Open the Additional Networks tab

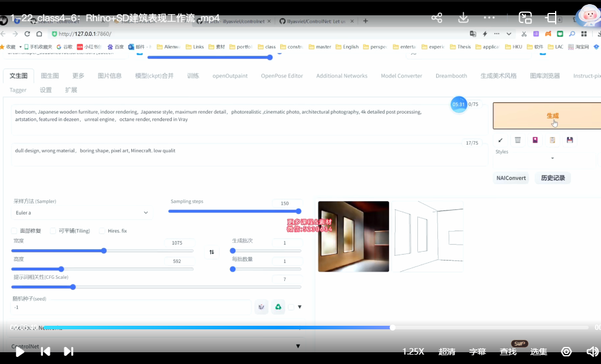341,76
